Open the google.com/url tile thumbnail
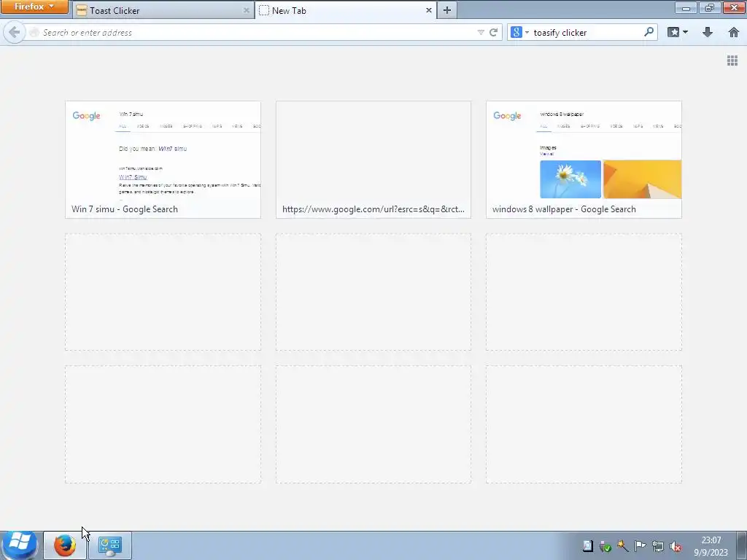Viewport: 747px width, 560px height. pos(373,160)
